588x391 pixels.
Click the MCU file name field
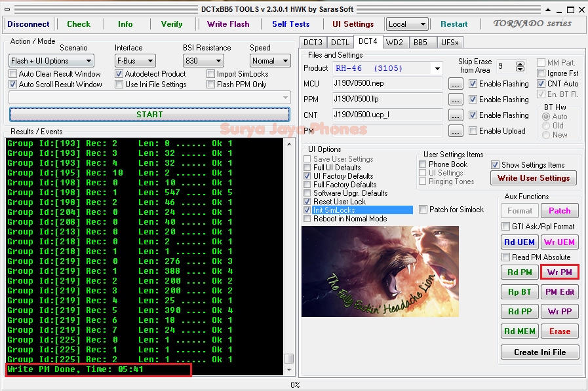pos(388,83)
